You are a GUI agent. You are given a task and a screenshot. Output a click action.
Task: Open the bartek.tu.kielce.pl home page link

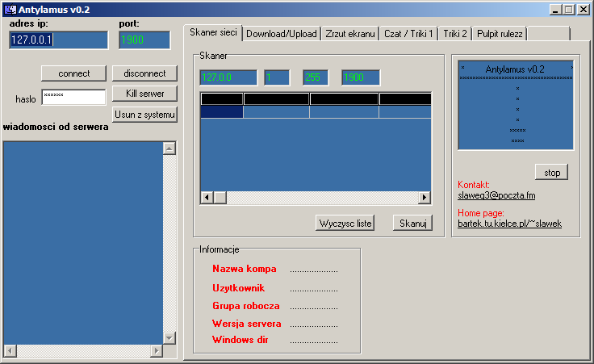(x=509, y=224)
